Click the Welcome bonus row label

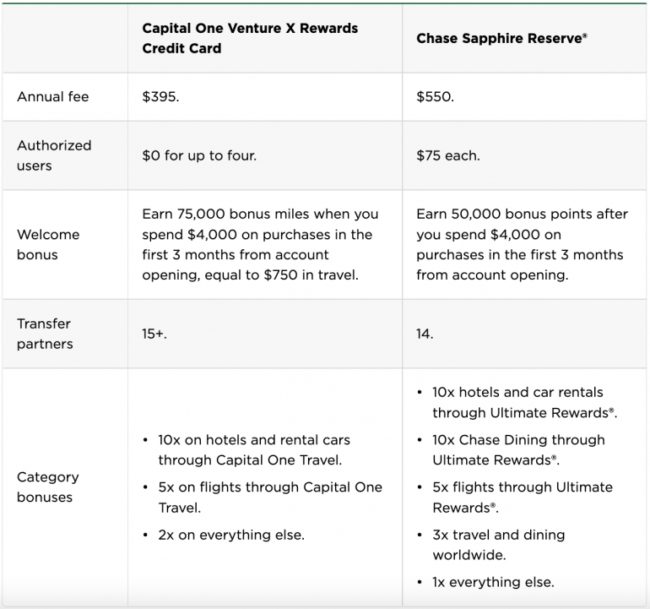48,244
